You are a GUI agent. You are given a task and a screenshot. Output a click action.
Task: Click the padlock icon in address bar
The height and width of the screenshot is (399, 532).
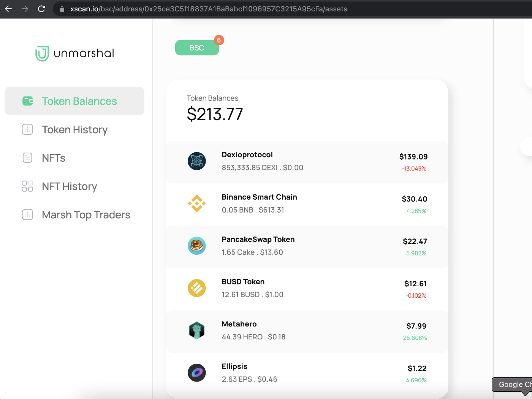[x=62, y=9]
